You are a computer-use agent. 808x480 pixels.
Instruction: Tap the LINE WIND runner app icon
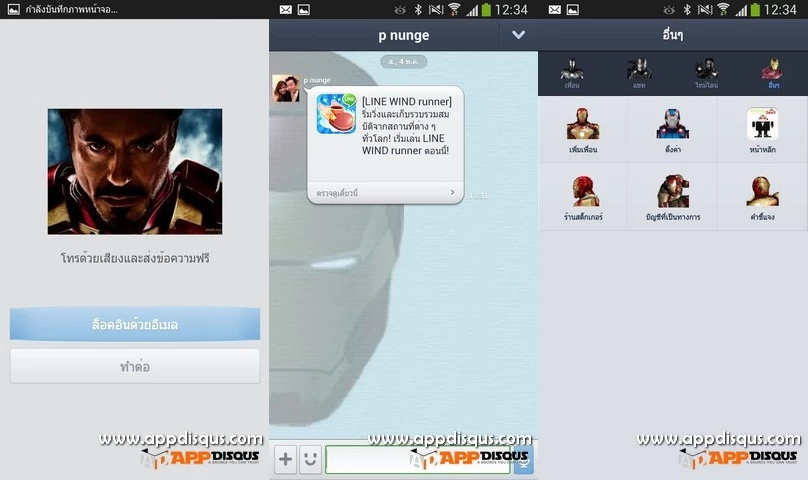tap(336, 114)
